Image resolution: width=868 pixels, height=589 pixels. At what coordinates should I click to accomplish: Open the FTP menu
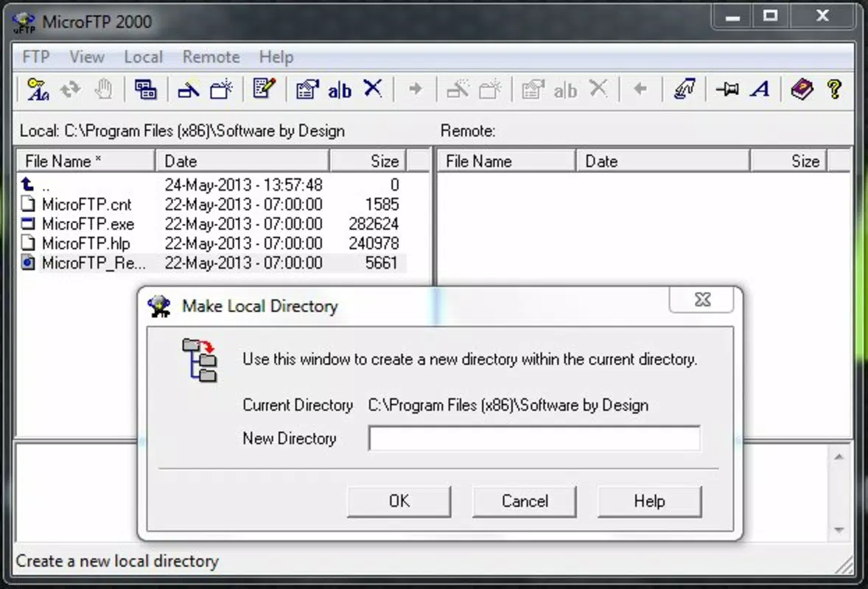36,57
